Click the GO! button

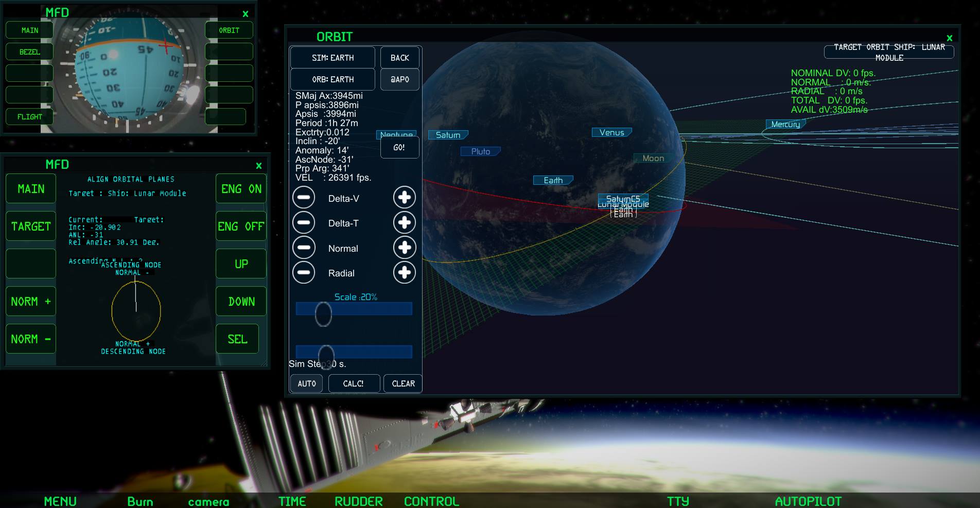click(399, 148)
